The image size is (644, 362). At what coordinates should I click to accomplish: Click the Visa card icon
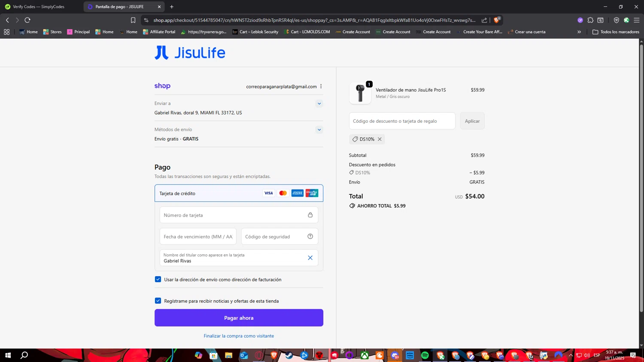coord(268,193)
